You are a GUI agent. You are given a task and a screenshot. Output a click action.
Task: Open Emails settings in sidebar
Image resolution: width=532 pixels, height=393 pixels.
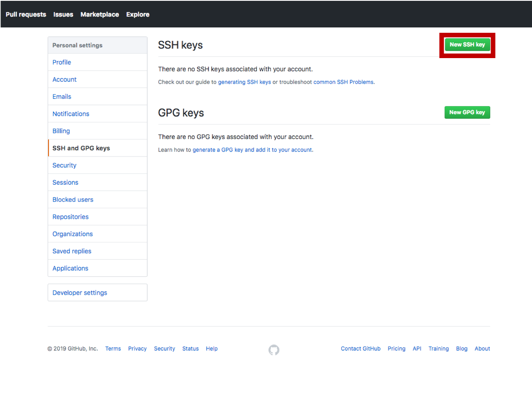97,97
